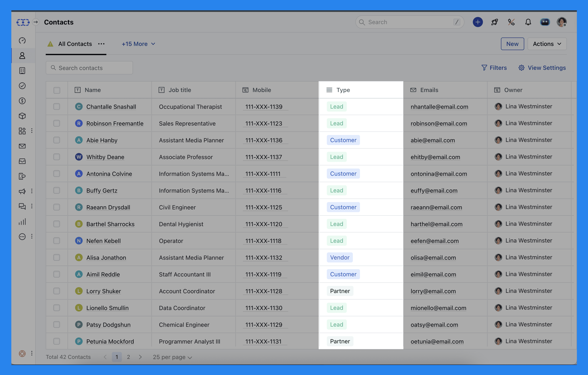Open the Actions dropdown
Screen dimensions: 588x375
tap(547, 44)
